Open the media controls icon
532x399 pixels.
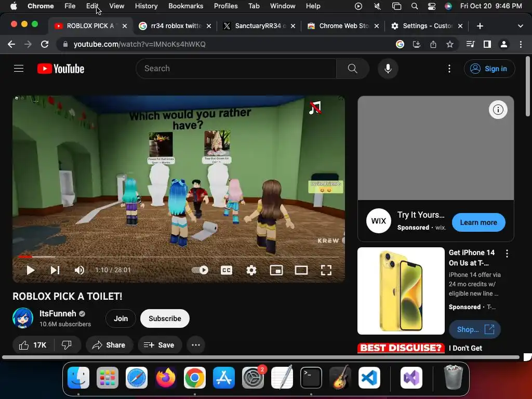(470, 45)
